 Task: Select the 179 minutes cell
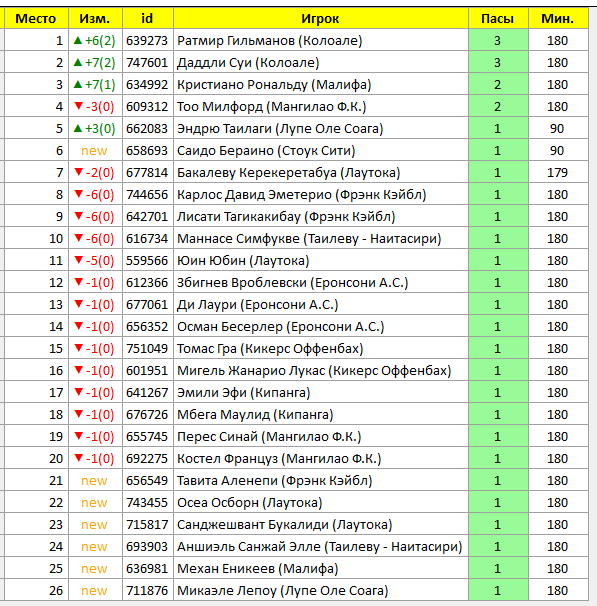tap(558, 172)
